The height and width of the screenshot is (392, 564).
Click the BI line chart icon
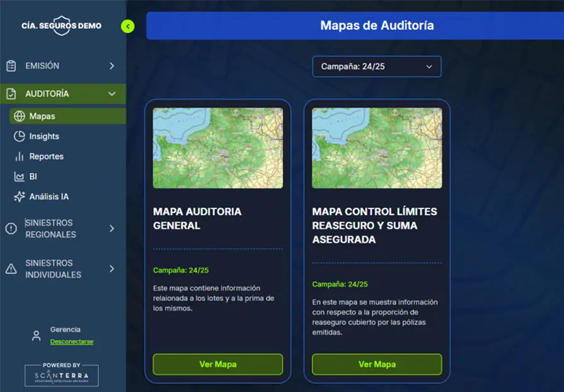pyautogui.click(x=19, y=176)
